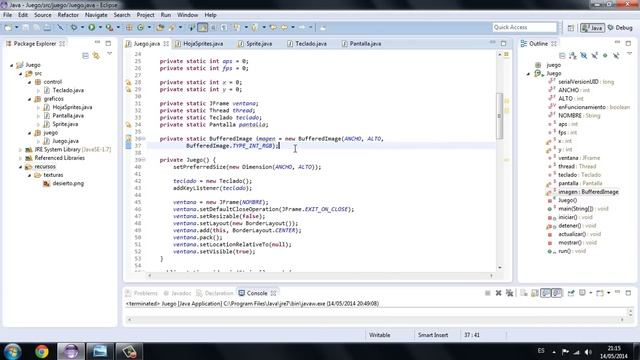Click the volume speaker tray icon

588,352
